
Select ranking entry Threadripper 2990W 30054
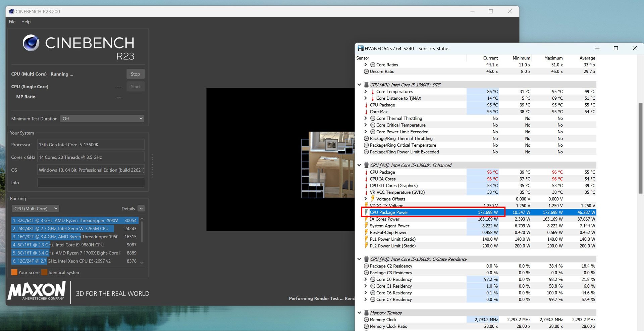pos(75,221)
